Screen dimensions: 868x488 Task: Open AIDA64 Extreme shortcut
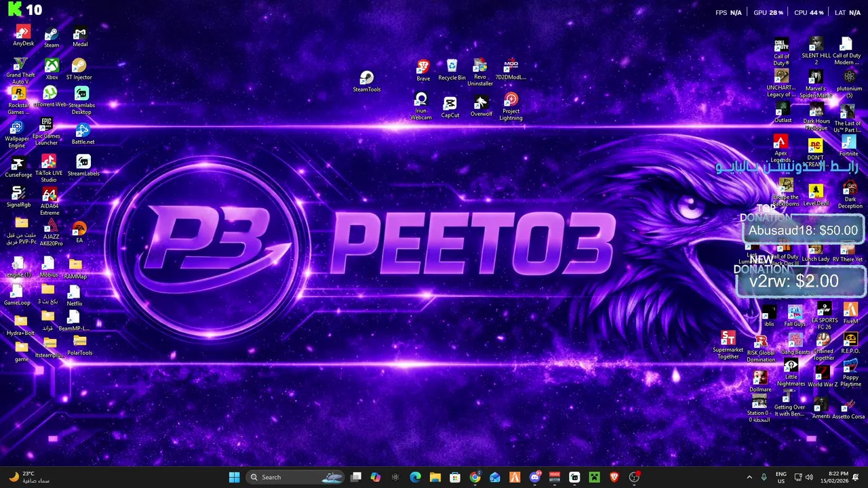[50, 202]
